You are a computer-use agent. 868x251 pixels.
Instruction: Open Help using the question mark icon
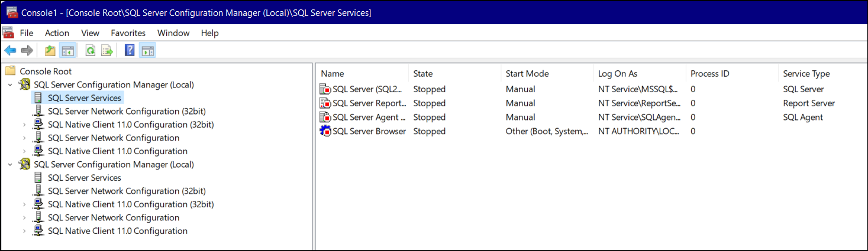[x=130, y=51]
